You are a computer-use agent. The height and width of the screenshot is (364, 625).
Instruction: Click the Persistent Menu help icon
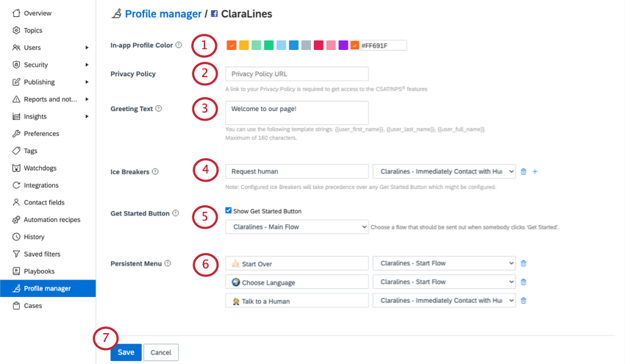pyautogui.click(x=168, y=263)
